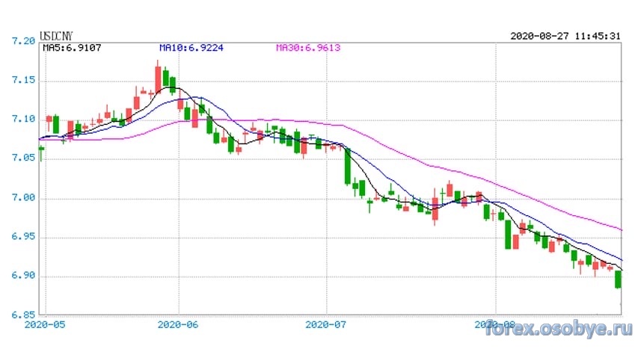This screenshot has width=644, height=349.
Task: Click the 6.95 price axis label
Action: (23, 236)
